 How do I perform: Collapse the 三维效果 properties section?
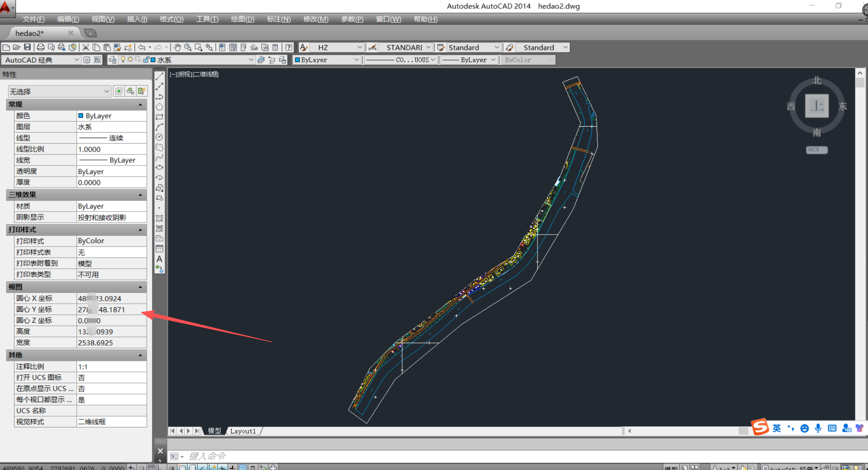(x=140, y=195)
